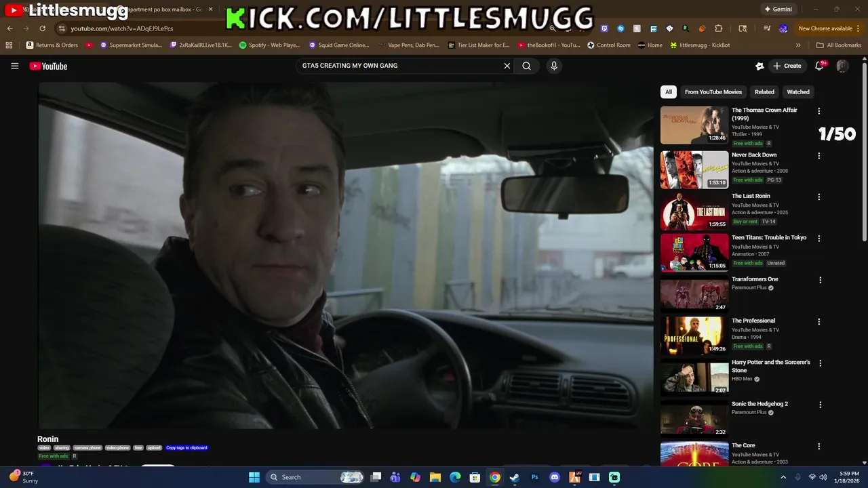
Task: Open options for The Thomas Crown Affair
Action: pos(818,111)
